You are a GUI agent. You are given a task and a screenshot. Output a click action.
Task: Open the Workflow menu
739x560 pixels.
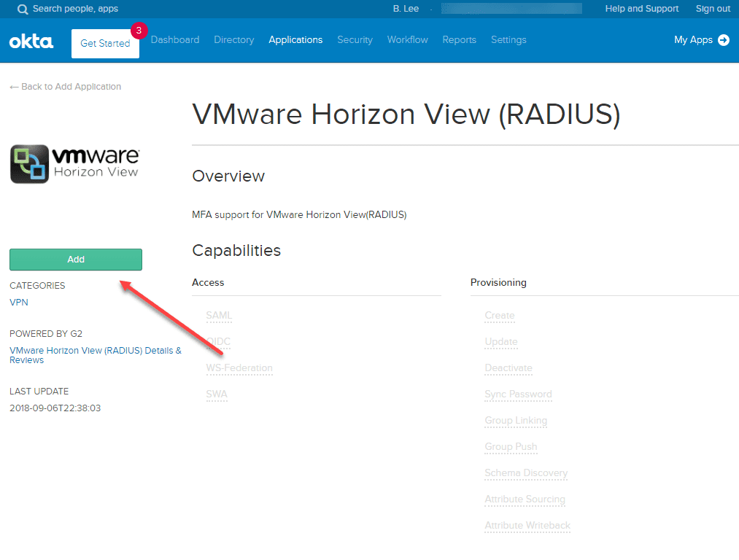point(408,40)
